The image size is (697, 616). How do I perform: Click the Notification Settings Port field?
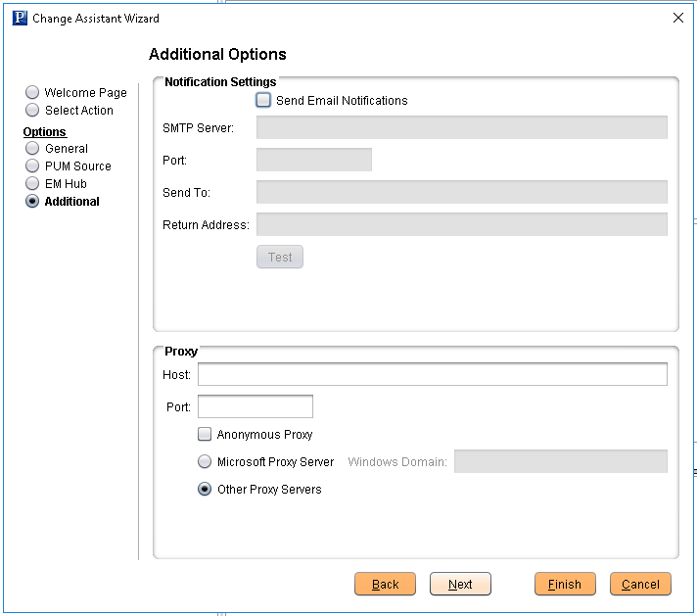(x=314, y=160)
